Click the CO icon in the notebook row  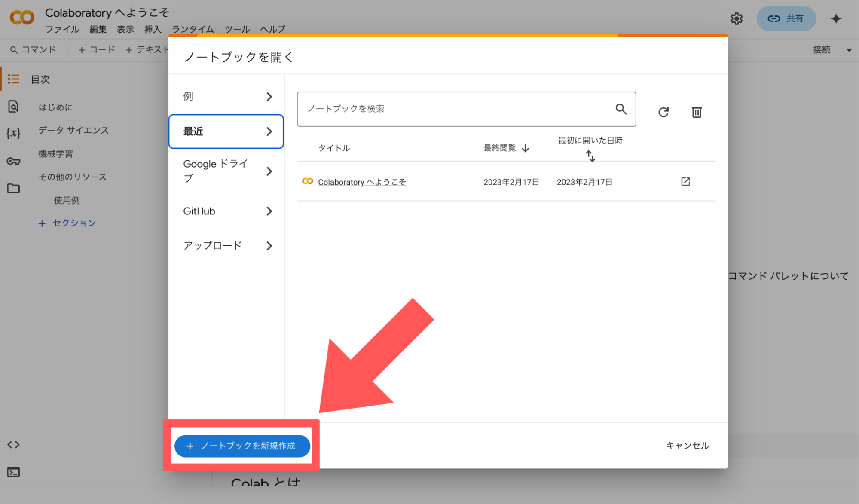tap(307, 181)
